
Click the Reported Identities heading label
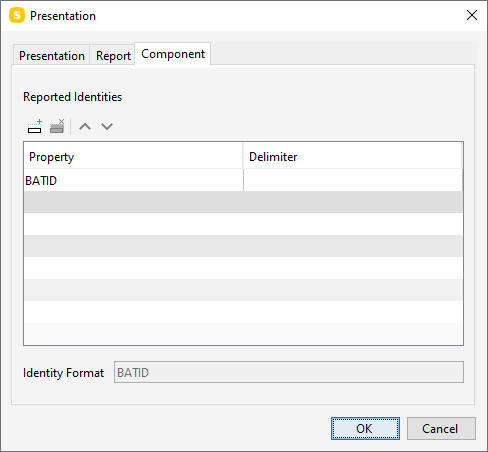tap(72, 97)
